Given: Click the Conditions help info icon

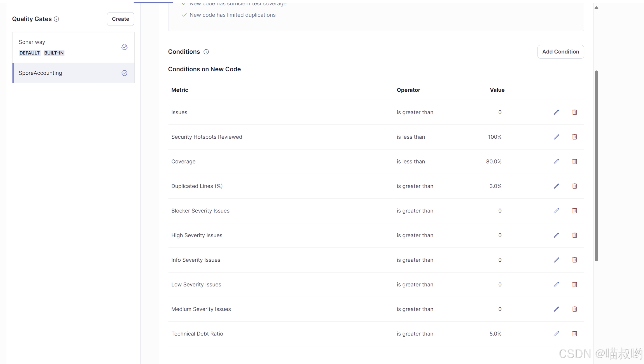Looking at the screenshot, I should coord(206,52).
